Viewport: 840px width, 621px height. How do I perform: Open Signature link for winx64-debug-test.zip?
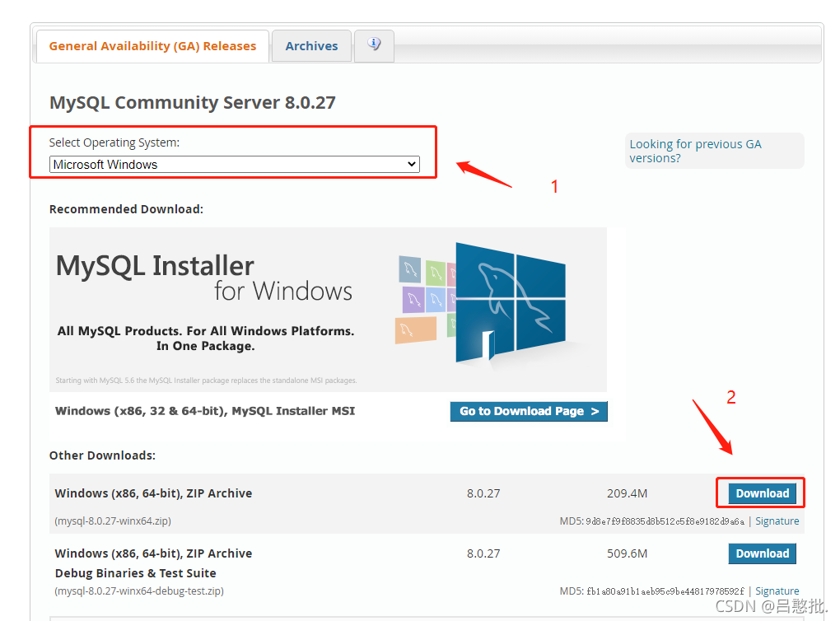777,591
